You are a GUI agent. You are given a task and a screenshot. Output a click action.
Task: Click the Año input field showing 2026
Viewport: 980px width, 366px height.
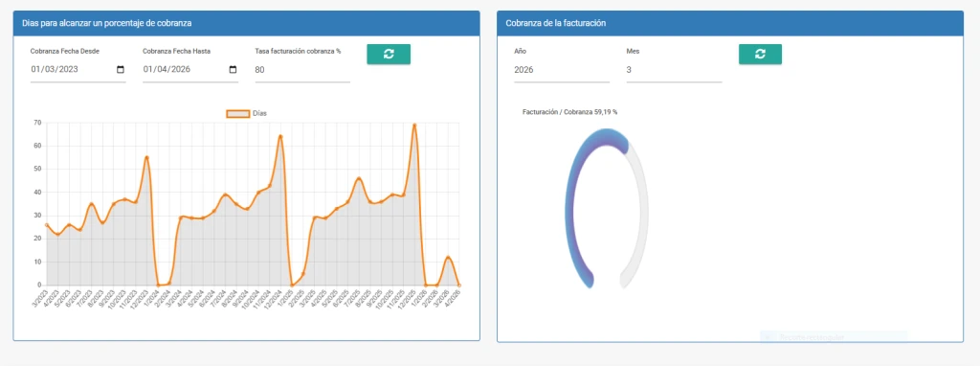[x=562, y=70]
